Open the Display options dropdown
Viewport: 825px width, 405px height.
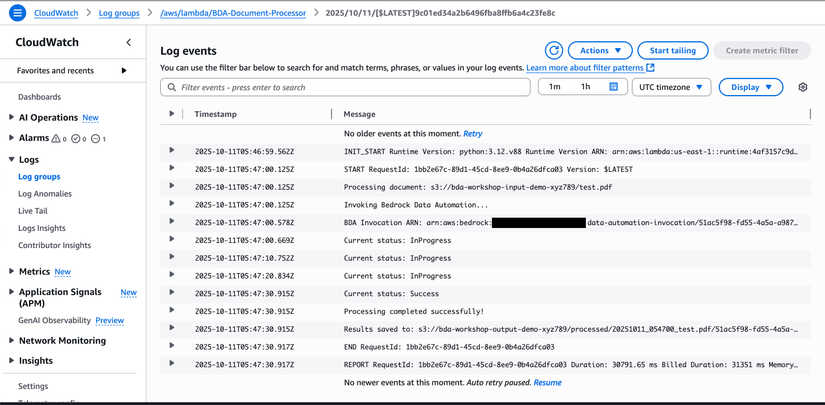click(x=750, y=87)
